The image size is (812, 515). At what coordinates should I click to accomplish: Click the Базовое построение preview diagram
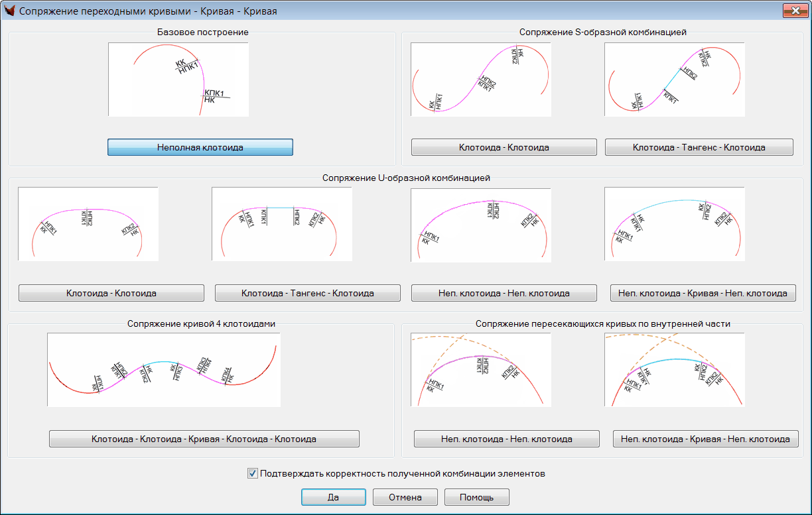178,80
